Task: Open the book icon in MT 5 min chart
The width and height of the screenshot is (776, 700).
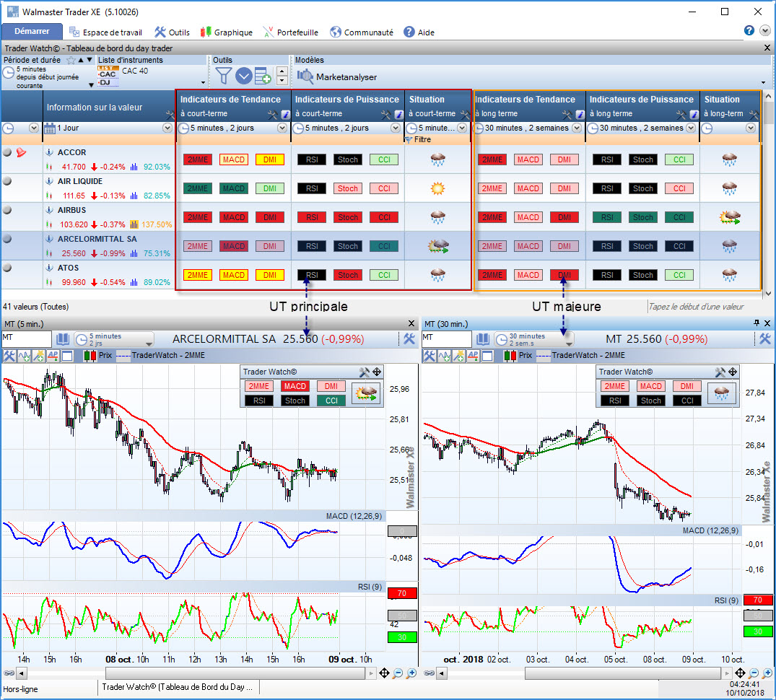Action: click(x=62, y=339)
